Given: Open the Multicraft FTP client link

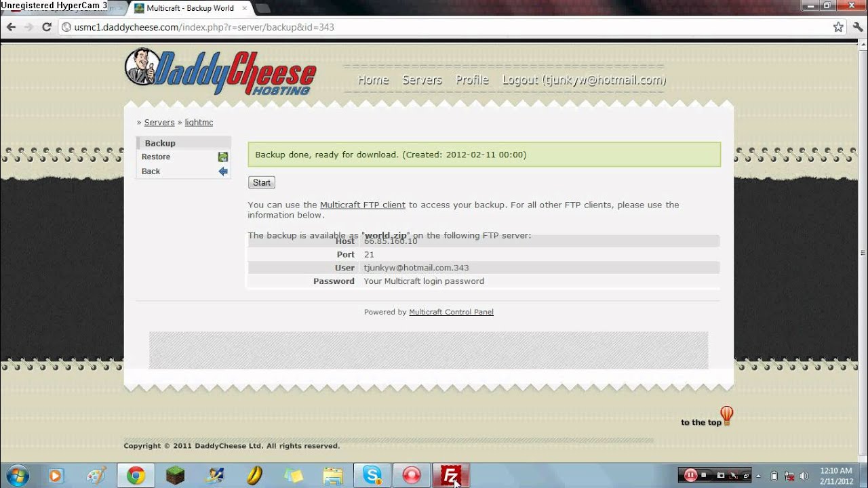Looking at the screenshot, I should (x=363, y=205).
